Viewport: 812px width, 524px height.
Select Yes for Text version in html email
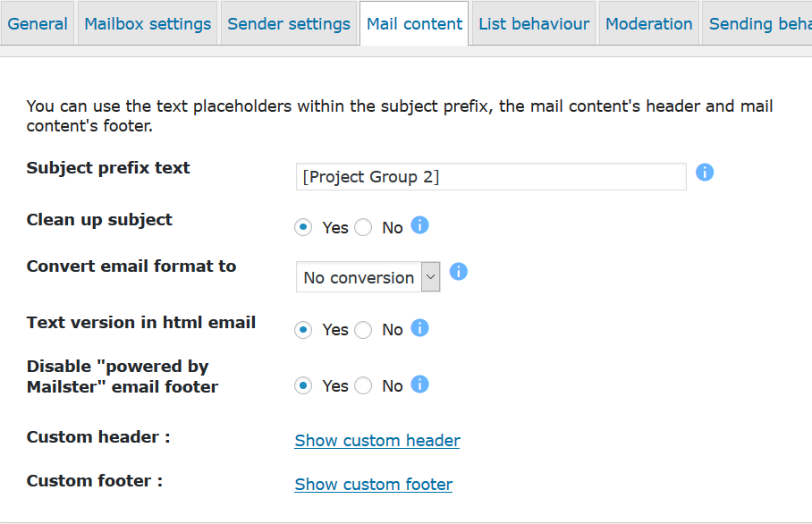pyautogui.click(x=304, y=330)
